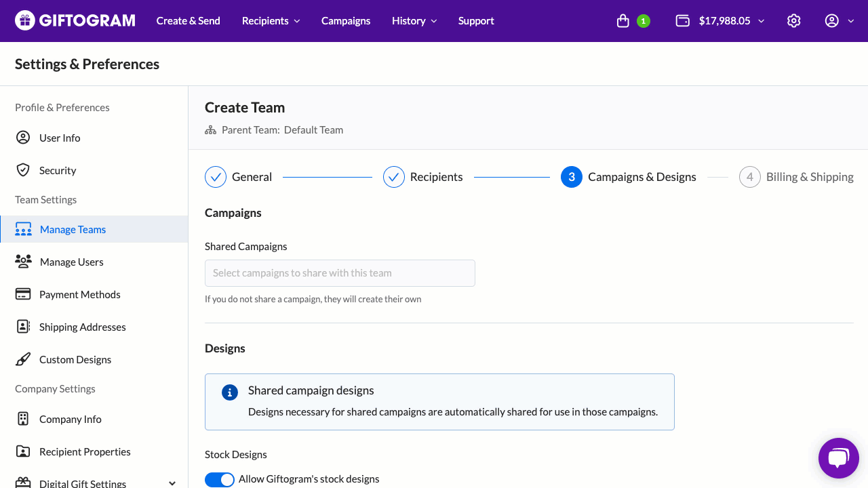Click the wallet icon beside balance
This screenshot has width=868, height=488.
(682, 21)
